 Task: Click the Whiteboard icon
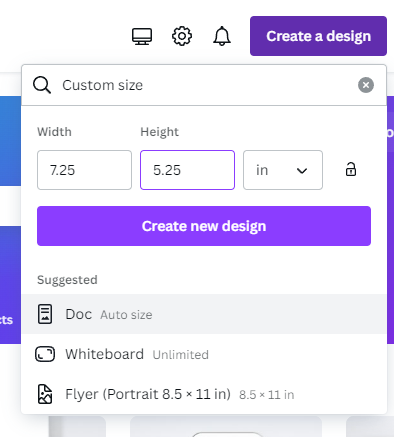[45, 354]
